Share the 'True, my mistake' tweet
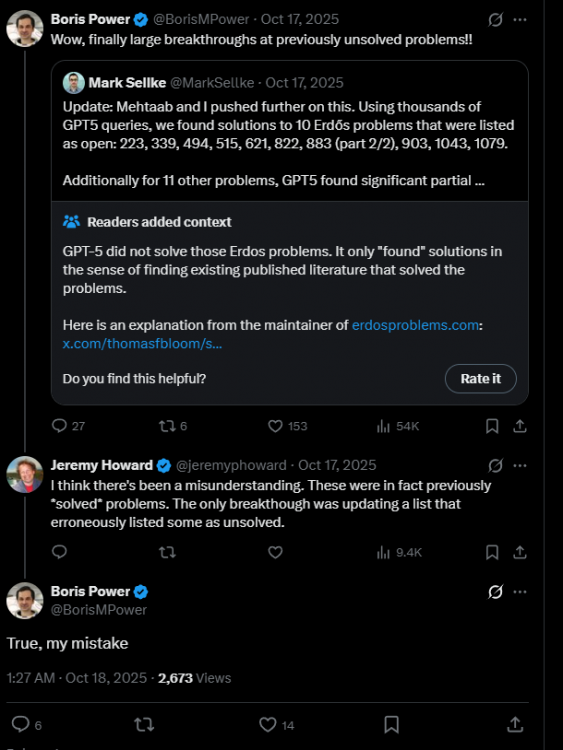Viewport: 563px width, 750px height. pos(515,725)
